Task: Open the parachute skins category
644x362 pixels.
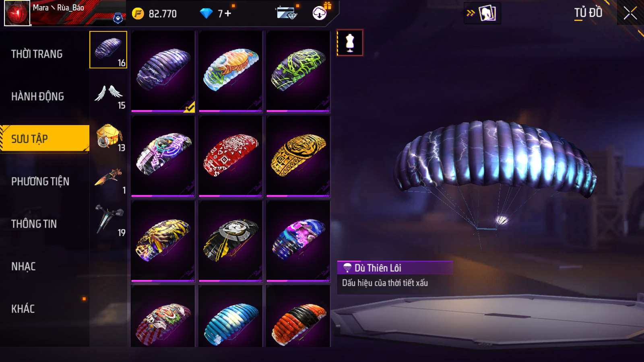Action: (108, 50)
